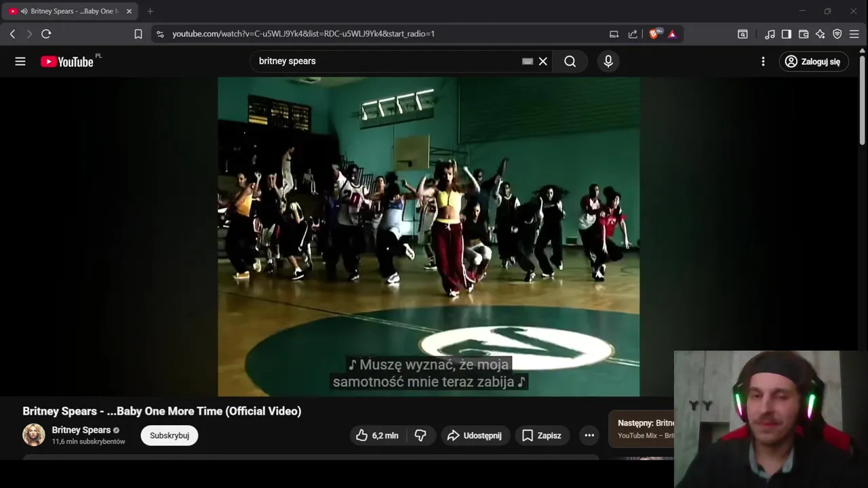Share this page from address bar

633,34
